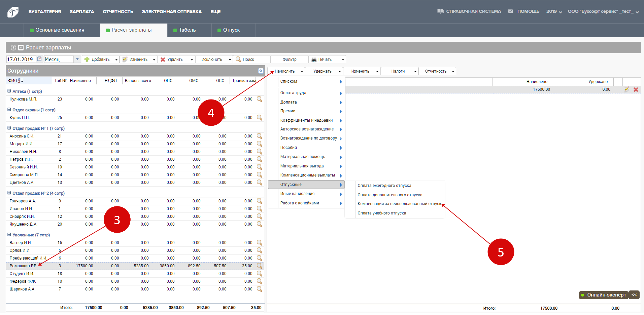This screenshot has width=644, height=315.
Task: Collapse the Отдел продаж № 2 group
Action: tap(9, 193)
